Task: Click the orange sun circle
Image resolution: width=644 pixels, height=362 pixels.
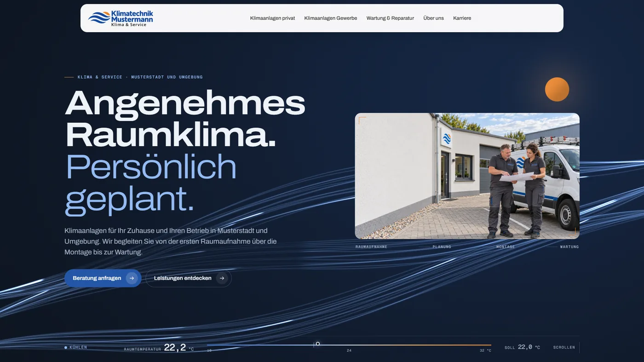Action: [x=557, y=89]
